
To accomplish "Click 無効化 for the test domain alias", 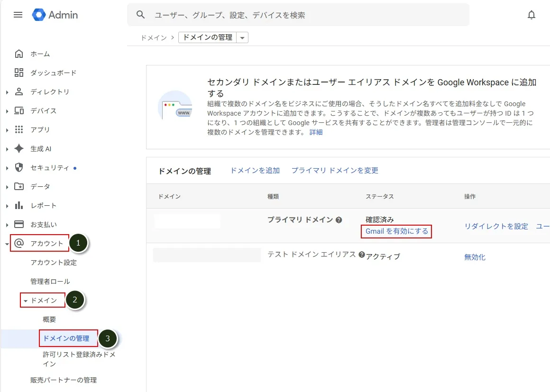I will click(475, 257).
